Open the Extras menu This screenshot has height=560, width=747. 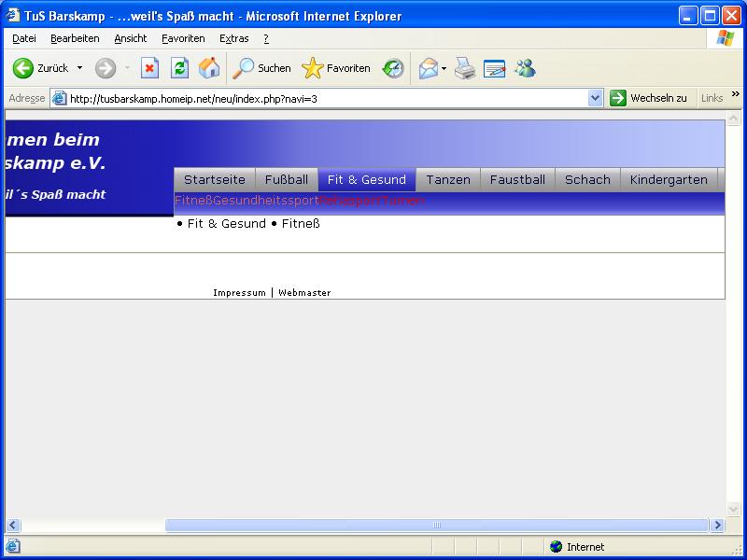233,38
